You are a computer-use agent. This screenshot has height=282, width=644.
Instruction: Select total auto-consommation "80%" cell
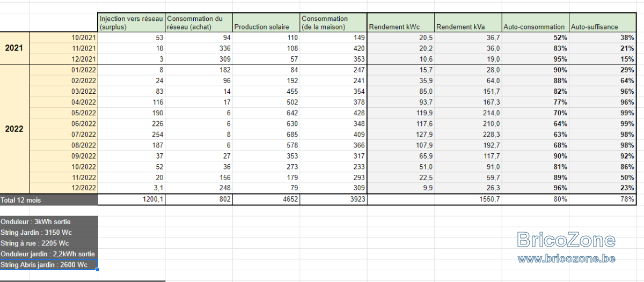(535, 199)
